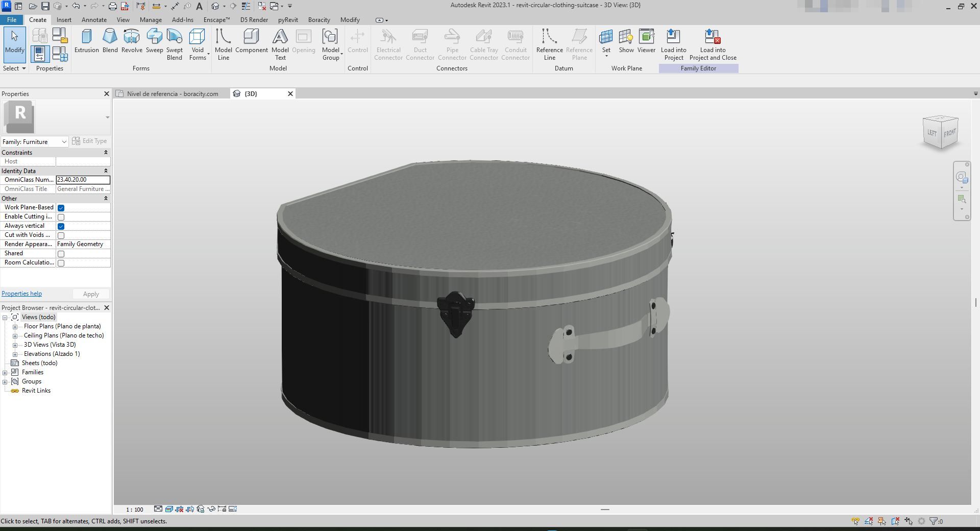Click the ViewCube in 3D view
Viewport: 980px width, 531px height.
[940, 133]
